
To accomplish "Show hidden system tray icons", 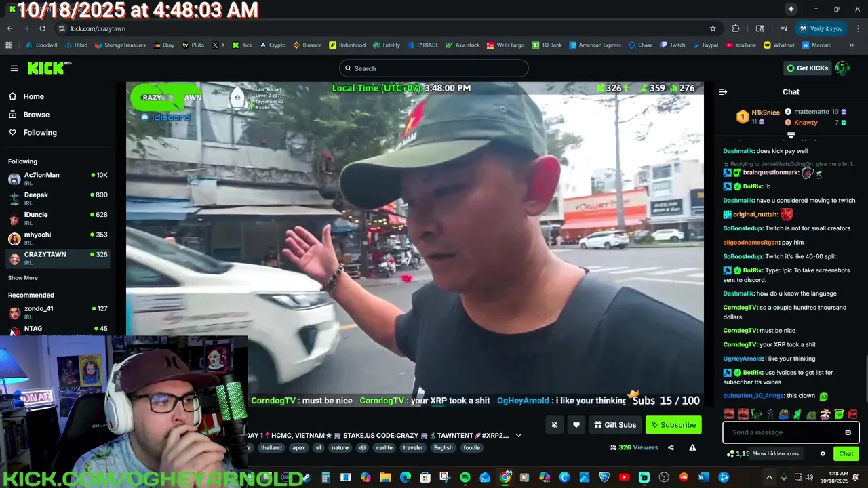I will pyautogui.click(x=769, y=477).
